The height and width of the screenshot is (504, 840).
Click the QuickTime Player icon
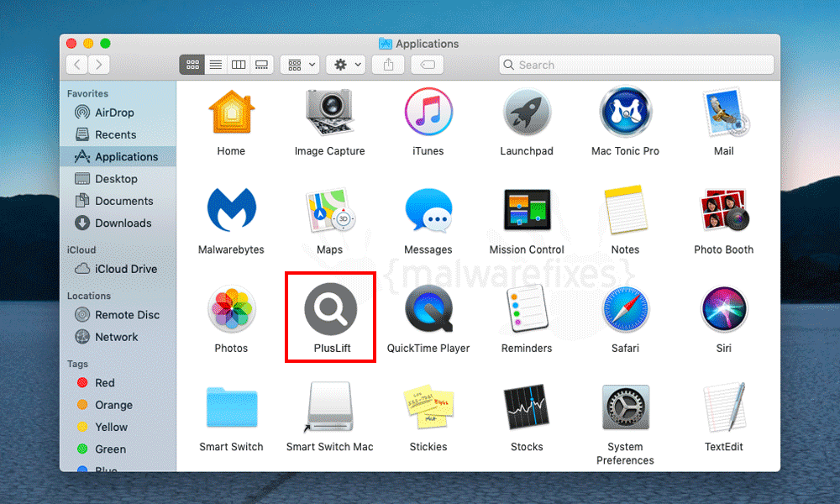coord(428,309)
